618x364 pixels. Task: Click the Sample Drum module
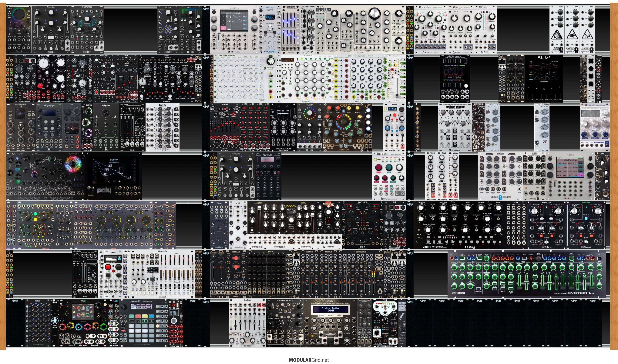click(x=283, y=127)
